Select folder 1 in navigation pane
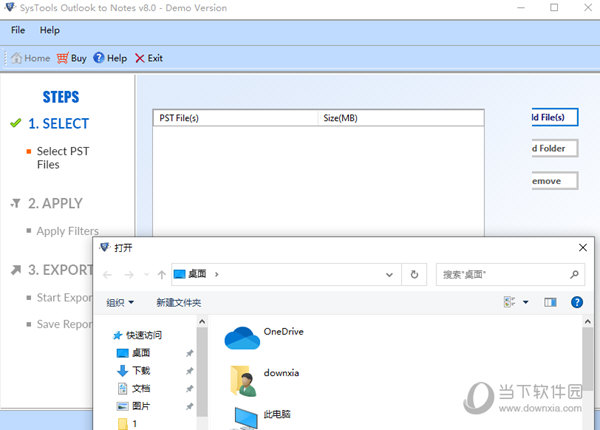600x430 pixels. (x=127, y=423)
